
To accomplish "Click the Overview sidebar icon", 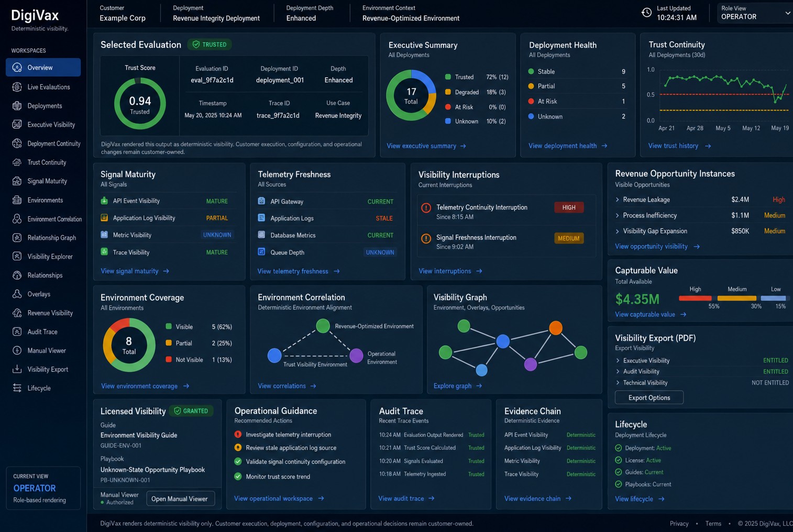I will pyautogui.click(x=17, y=68).
